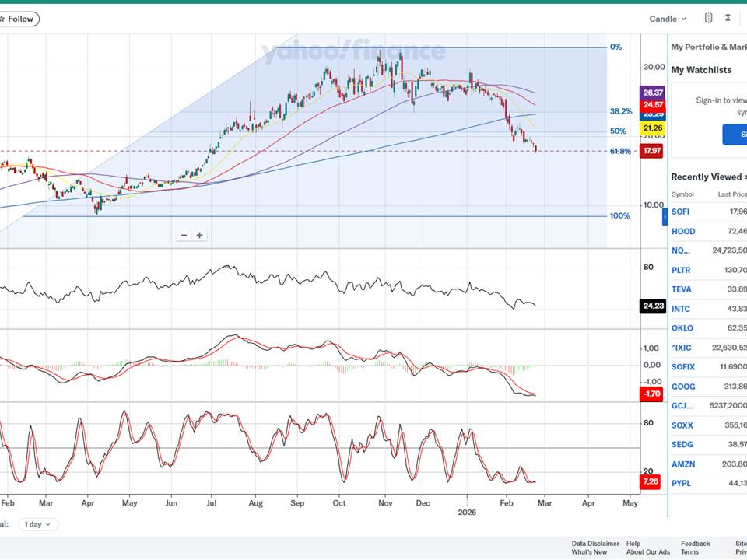Open the My Portfolio & Markets section
The width and height of the screenshot is (747, 560).
point(708,47)
